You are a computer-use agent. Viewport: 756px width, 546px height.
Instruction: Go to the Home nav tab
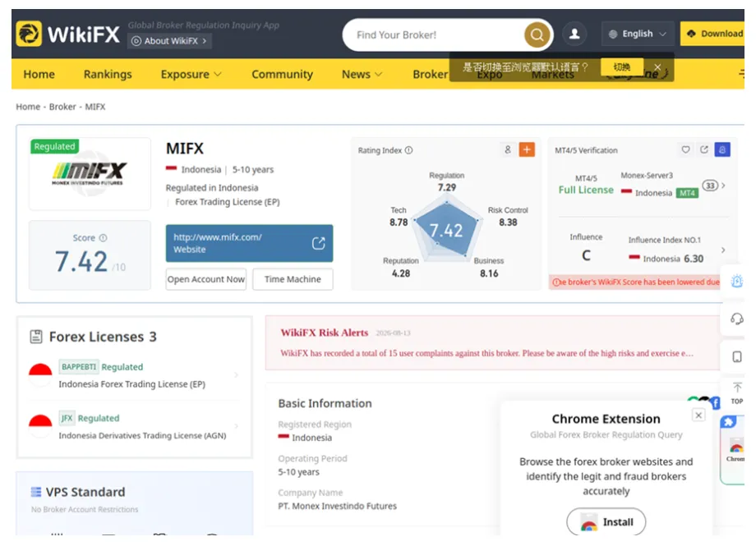pos(39,74)
